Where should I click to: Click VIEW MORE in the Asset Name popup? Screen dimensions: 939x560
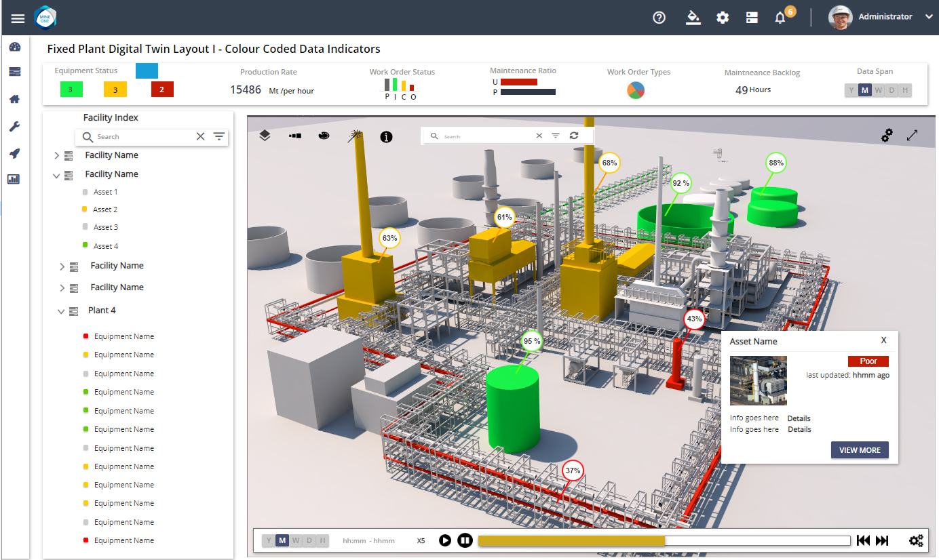pyautogui.click(x=860, y=449)
